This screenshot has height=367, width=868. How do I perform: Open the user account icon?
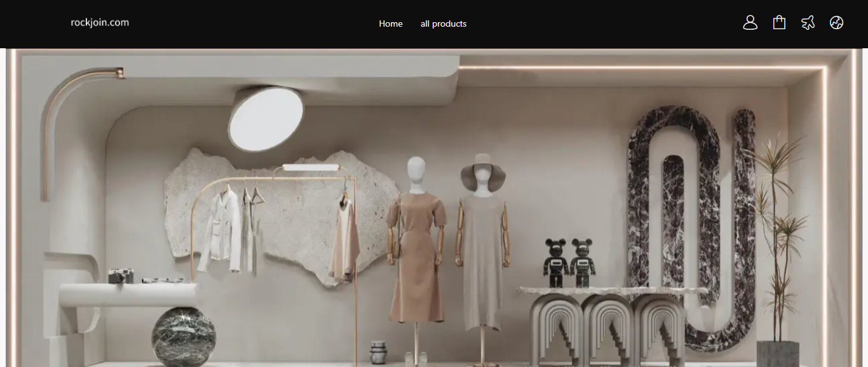[750, 23]
